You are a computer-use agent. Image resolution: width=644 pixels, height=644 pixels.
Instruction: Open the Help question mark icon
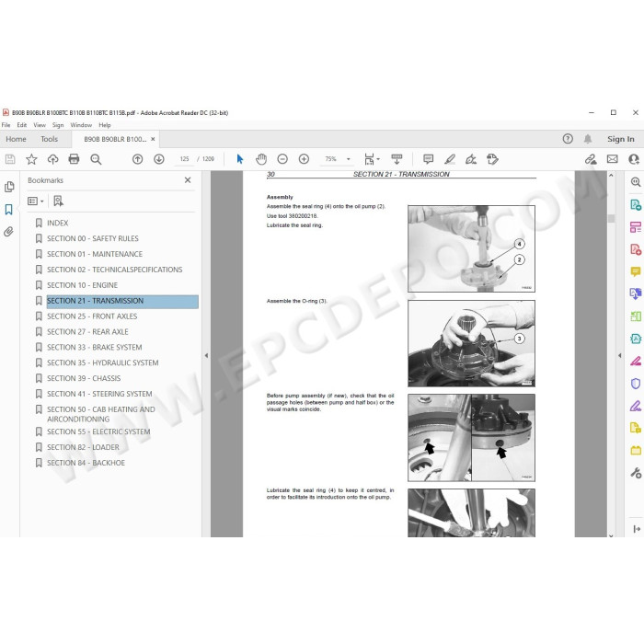click(568, 139)
